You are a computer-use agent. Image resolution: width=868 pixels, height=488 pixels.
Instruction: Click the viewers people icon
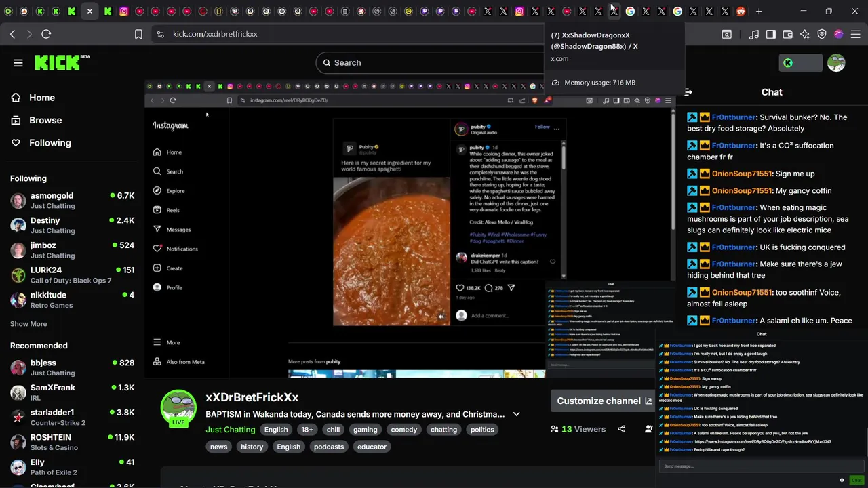tap(555, 429)
